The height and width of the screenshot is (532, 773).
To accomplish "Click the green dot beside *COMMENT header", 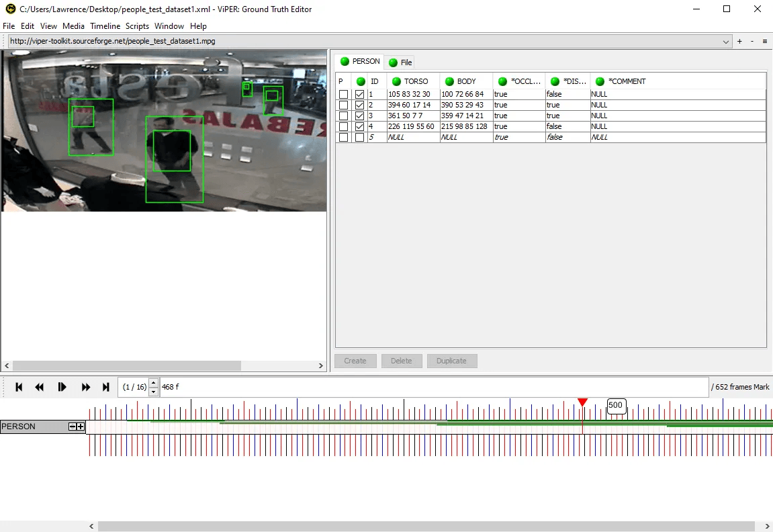I will point(600,81).
